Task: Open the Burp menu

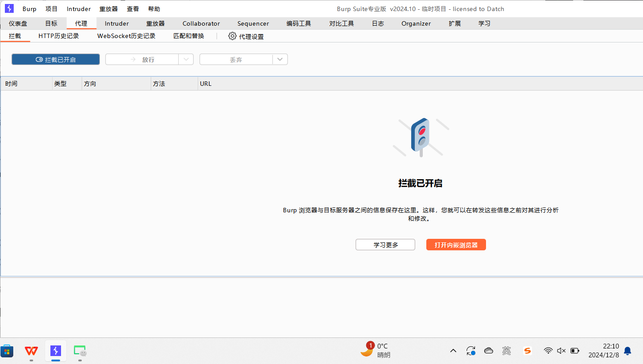Action: click(x=30, y=9)
